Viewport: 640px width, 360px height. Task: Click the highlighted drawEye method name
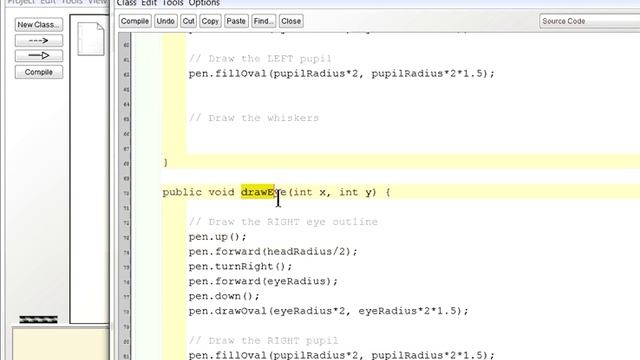tap(263, 192)
